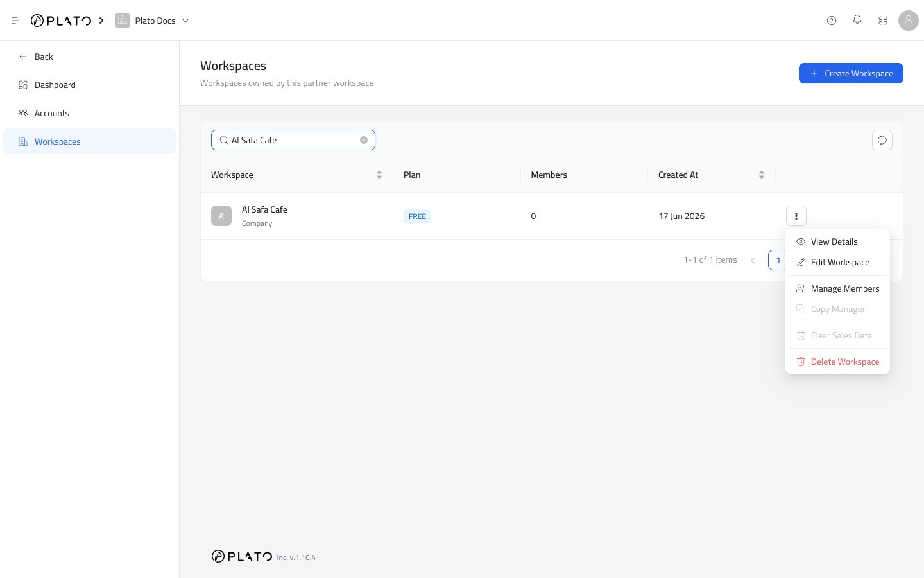Refresh the workspaces table
This screenshot has height=578, width=924.
click(882, 140)
